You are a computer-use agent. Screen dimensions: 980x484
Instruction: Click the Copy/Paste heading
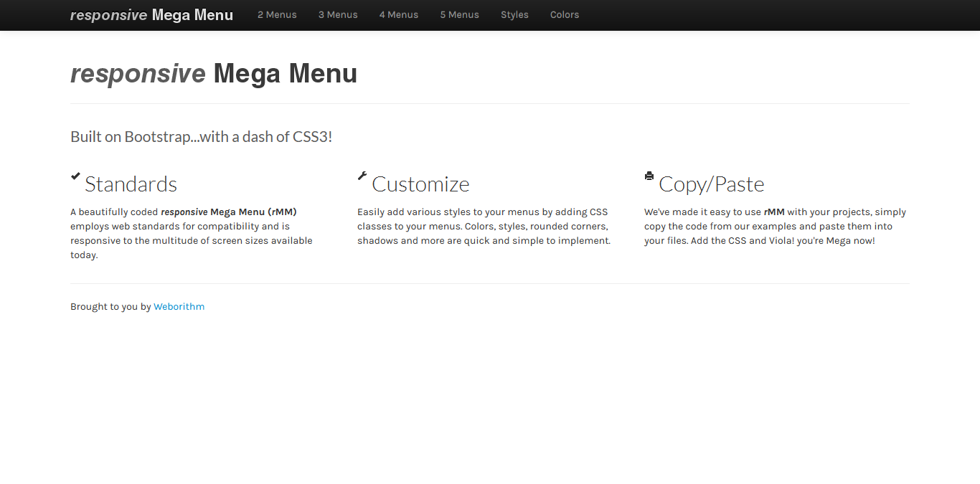pyautogui.click(x=712, y=184)
